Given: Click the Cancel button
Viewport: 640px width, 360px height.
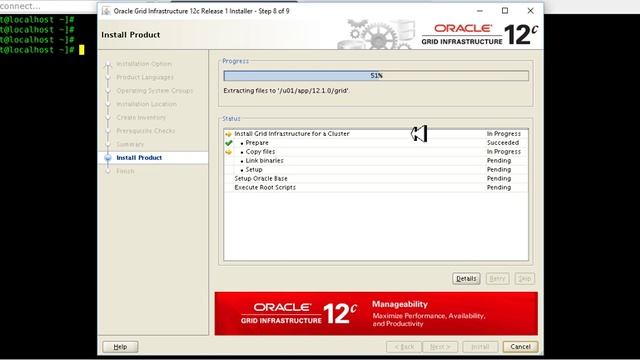Looking at the screenshot, I should pos(520,347).
